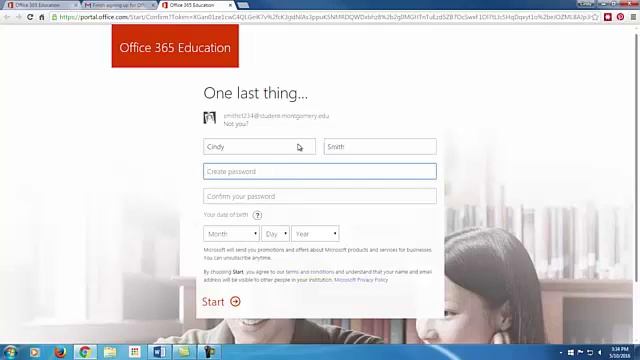Click the user profile avatar image
640x360 pixels.
pyautogui.click(x=210, y=118)
